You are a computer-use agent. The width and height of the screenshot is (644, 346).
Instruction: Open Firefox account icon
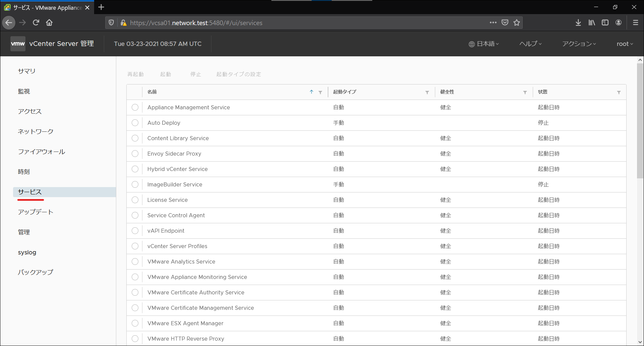coord(619,22)
